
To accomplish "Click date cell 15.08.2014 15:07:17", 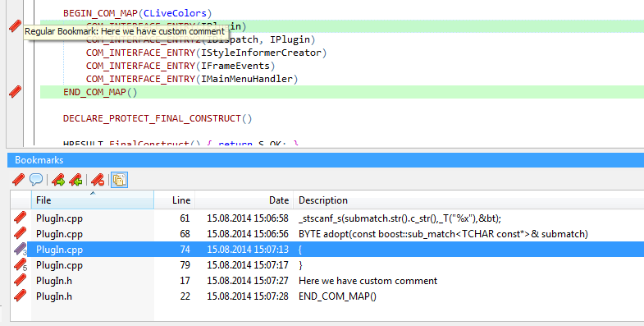I will (248, 265).
